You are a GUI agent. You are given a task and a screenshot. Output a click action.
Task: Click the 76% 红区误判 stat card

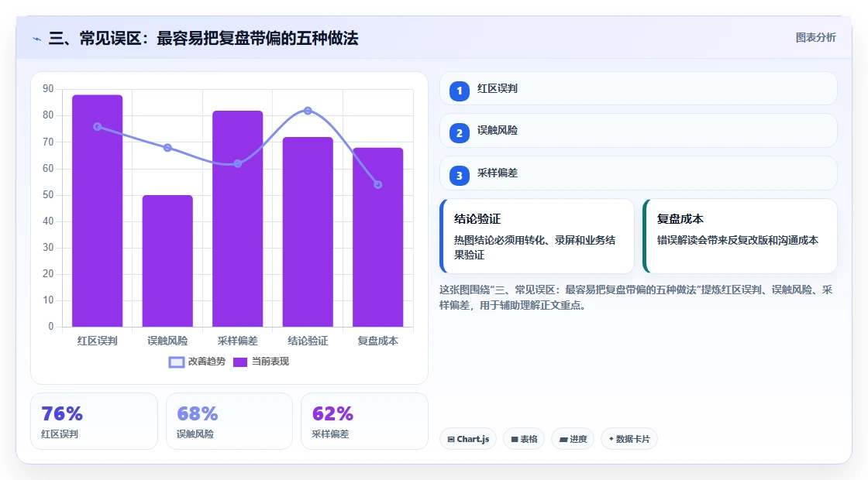pos(94,421)
